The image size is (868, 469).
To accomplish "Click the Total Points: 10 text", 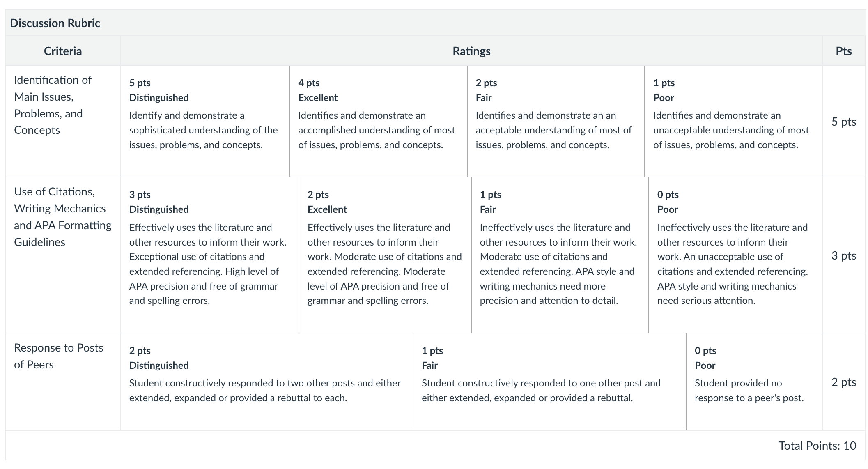I will [817, 446].
